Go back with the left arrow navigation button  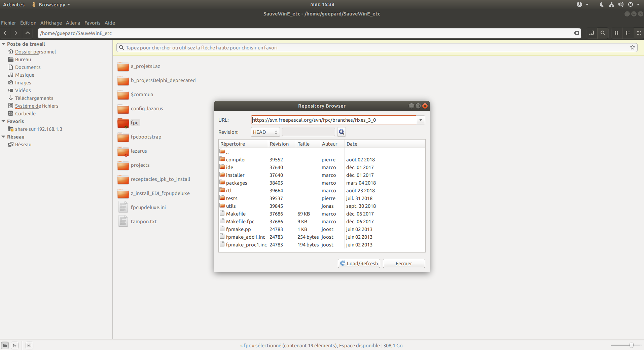(x=5, y=33)
